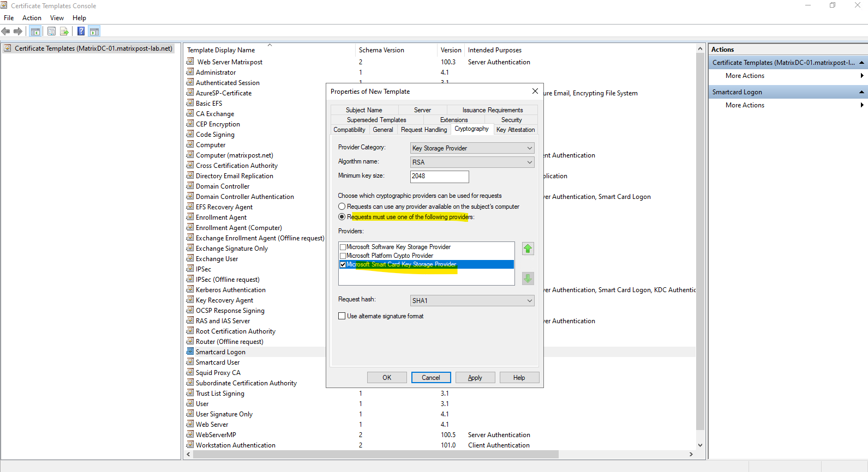Screen dimensions: 868x472
Task: Click the Apply button
Action: [475, 378]
